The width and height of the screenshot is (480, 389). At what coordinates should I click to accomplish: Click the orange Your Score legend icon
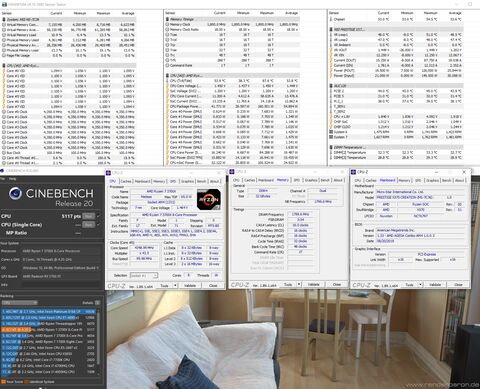click(x=3, y=382)
